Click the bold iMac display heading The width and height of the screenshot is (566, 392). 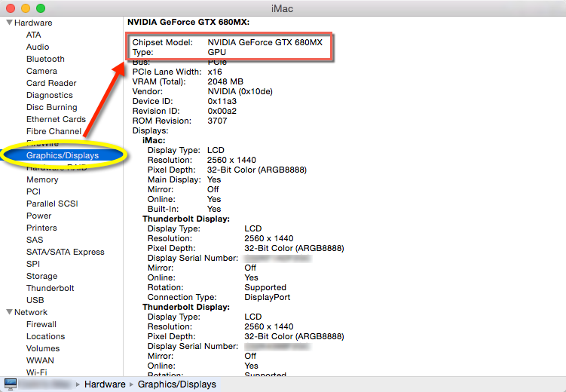(154, 140)
